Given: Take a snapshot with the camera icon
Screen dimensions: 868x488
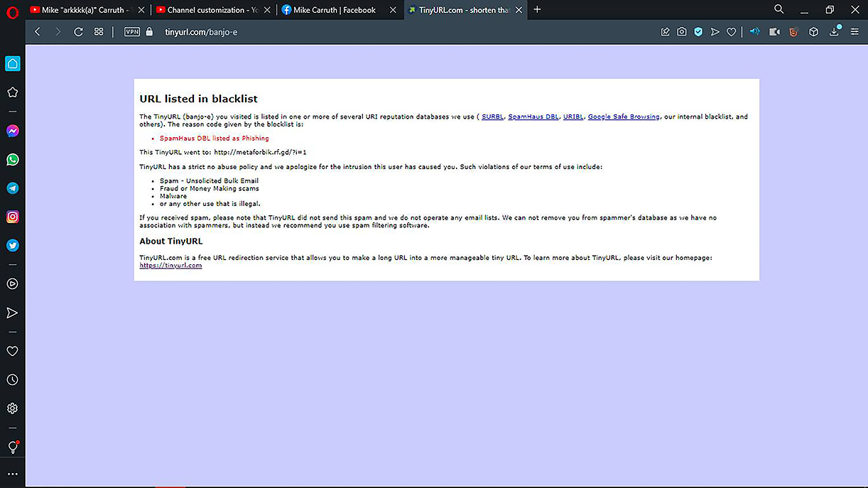Looking at the screenshot, I should coord(681,32).
